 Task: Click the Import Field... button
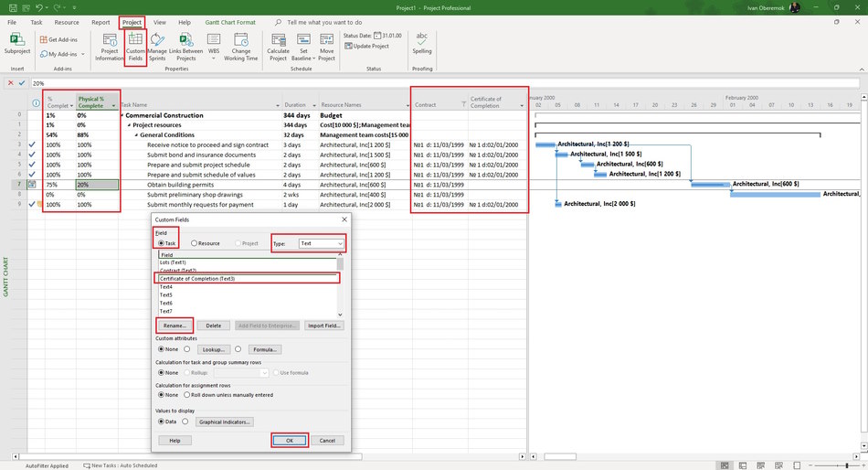pos(323,326)
